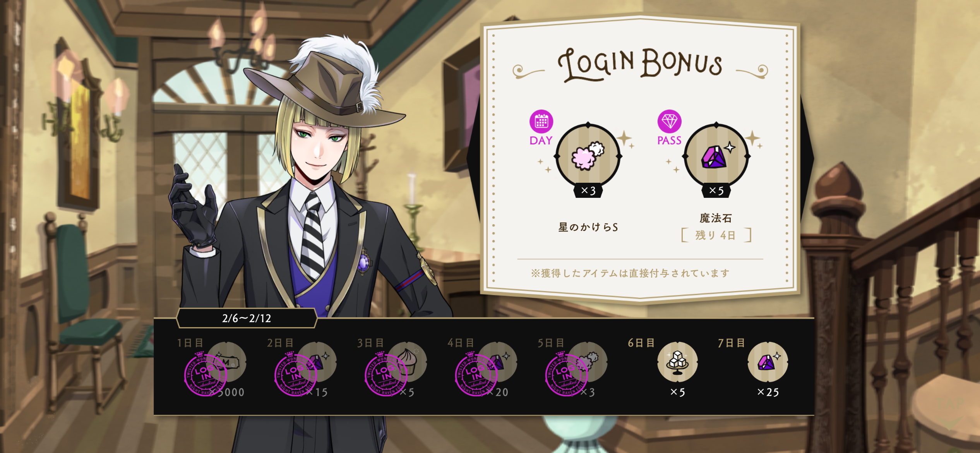Select the magic stone pass reward icon

click(x=716, y=156)
